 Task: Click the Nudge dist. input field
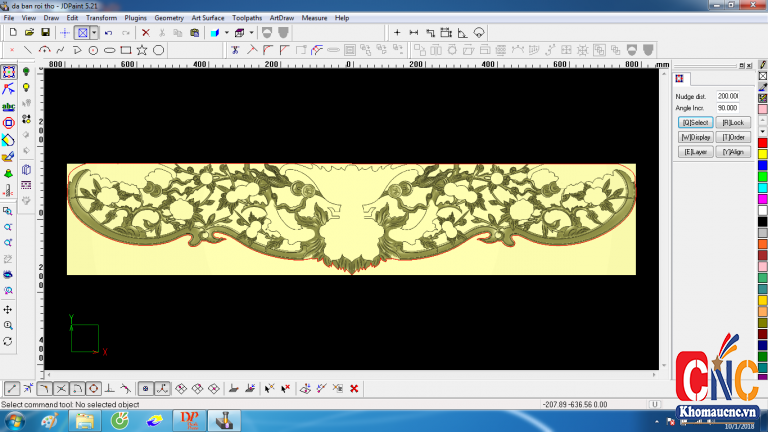pos(727,95)
